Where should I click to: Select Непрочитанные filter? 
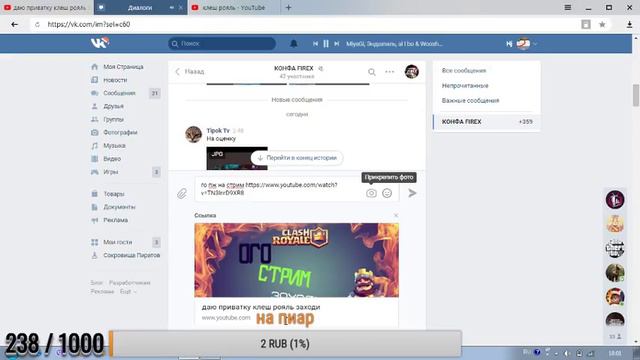tap(465, 86)
